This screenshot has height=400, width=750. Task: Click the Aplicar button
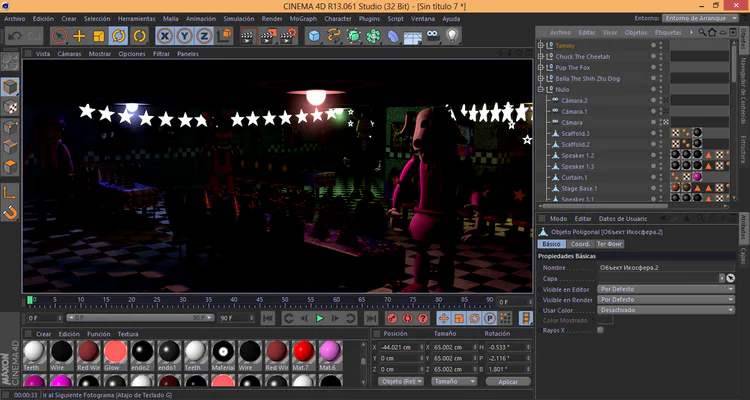tap(508, 382)
